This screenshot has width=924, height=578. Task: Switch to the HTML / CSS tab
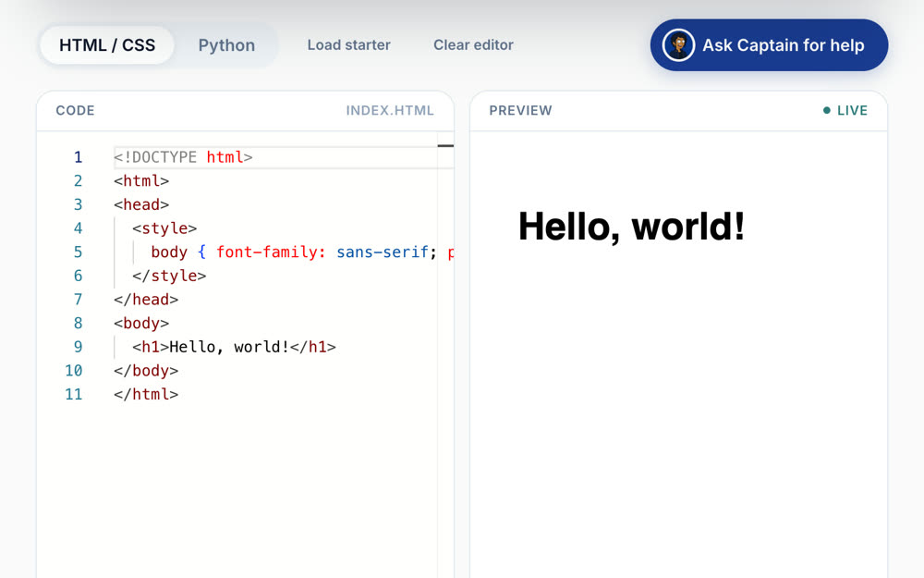point(106,44)
